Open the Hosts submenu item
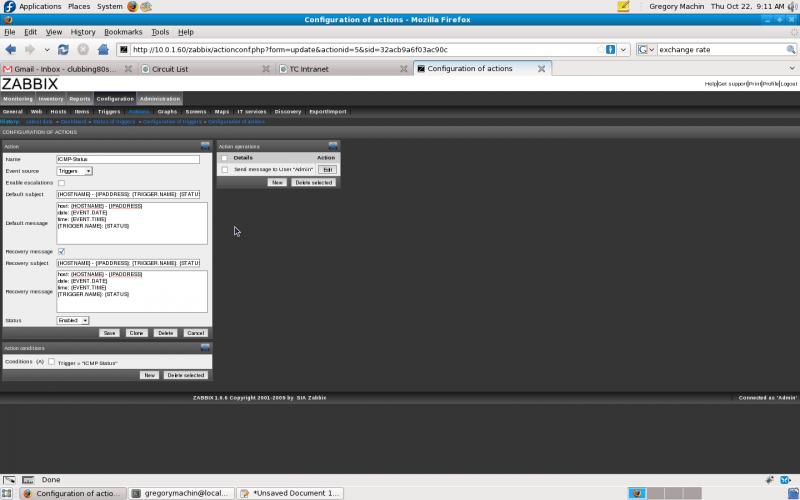The image size is (800, 500). click(58, 112)
